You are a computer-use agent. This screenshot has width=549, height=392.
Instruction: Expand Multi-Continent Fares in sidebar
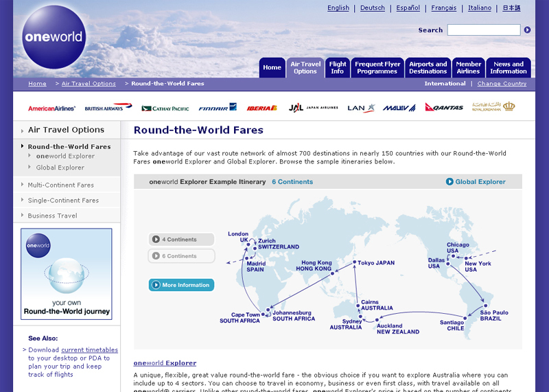click(61, 185)
